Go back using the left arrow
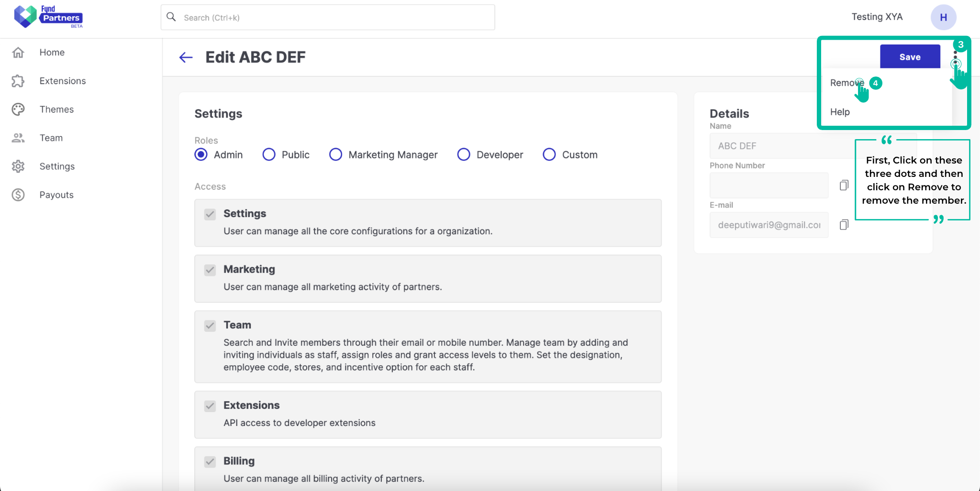This screenshot has width=980, height=491. [186, 57]
